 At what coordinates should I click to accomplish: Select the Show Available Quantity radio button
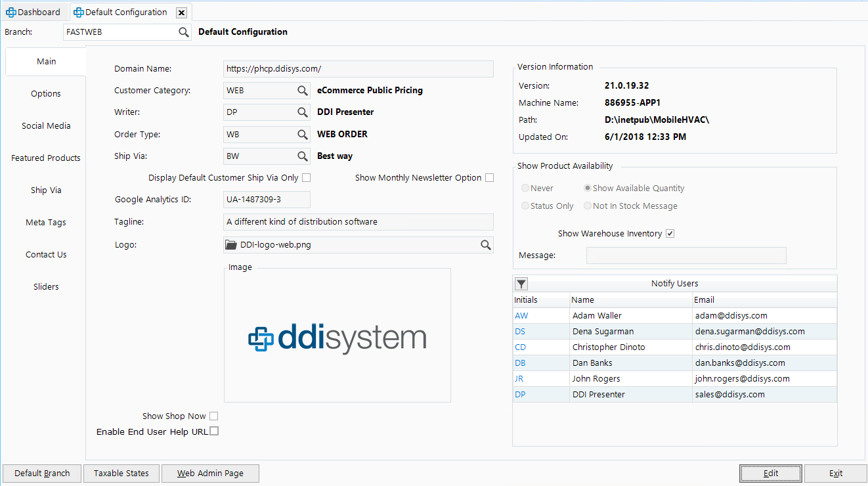pos(586,188)
